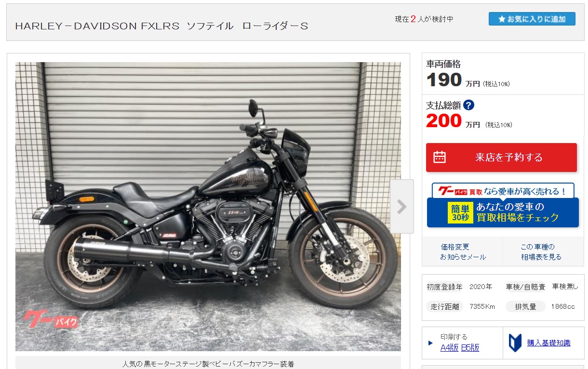Open 価格変更お知らせメール link
The width and height of the screenshot is (588, 369).
click(x=463, y=252)
